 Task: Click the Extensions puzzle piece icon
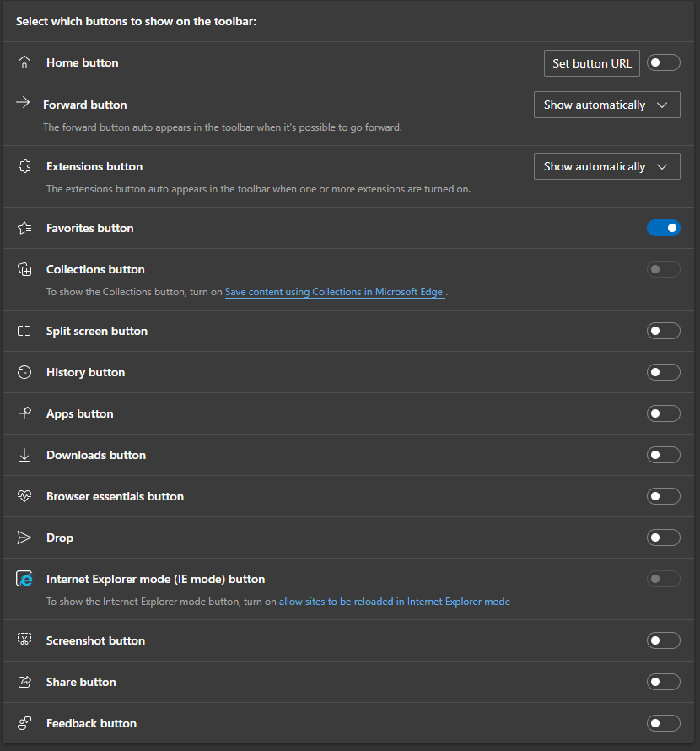pyautogui.click(x=24, y=166)
